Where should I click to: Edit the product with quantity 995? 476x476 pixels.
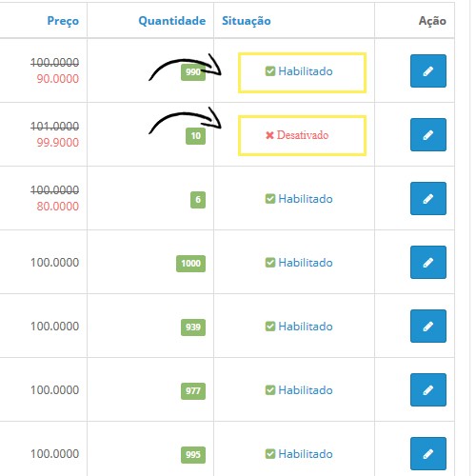[428, 453]
